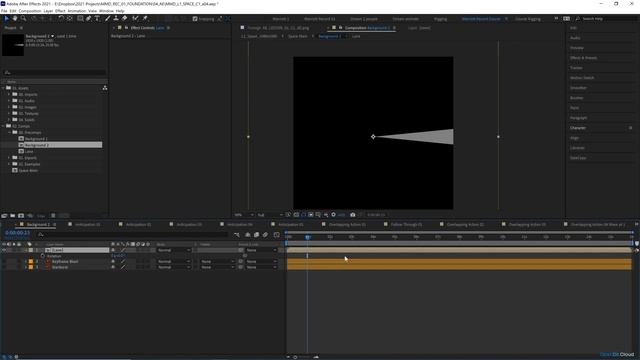Open the Motion Sketch panel

tap(582, 78)
